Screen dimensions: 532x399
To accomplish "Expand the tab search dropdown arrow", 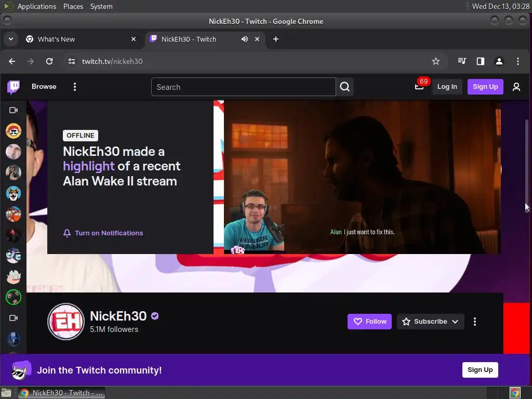I will click(x=11, y=39).
